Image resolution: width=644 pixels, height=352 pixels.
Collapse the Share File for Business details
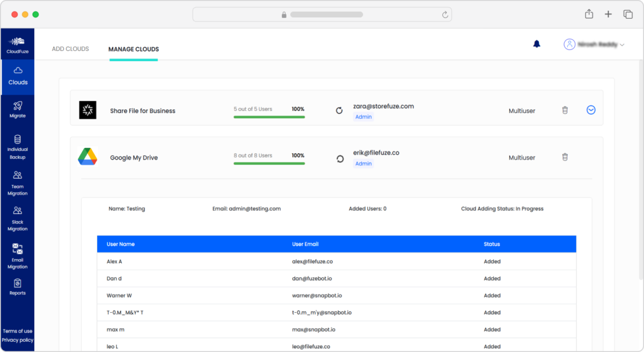coord(590,110)
